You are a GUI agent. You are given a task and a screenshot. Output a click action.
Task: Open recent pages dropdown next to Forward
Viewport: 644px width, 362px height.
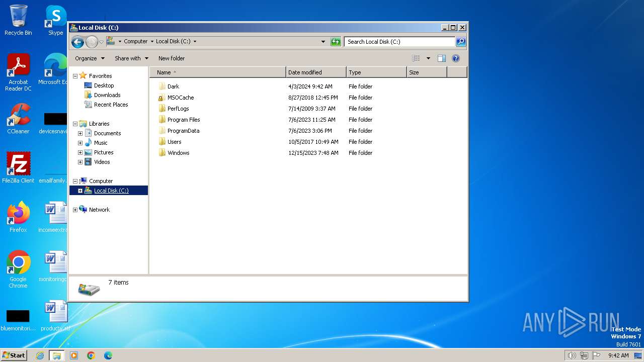(x=101, y=42)
